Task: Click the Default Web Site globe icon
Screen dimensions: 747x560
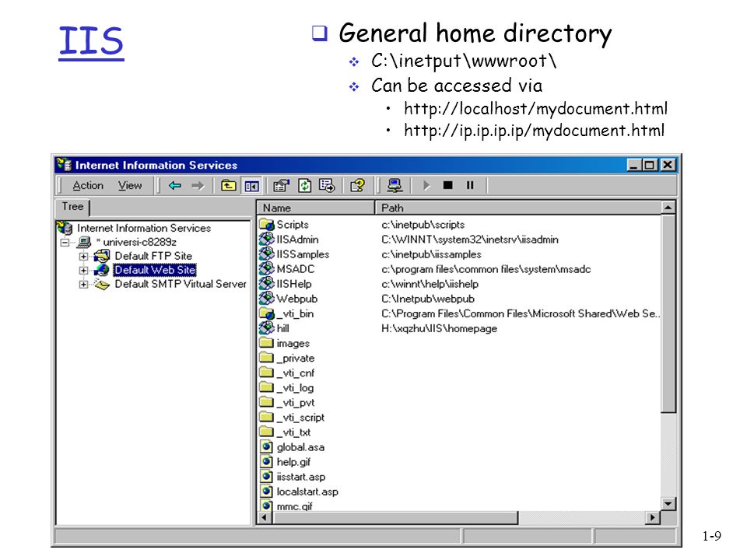Action: (x=101, y=270)
